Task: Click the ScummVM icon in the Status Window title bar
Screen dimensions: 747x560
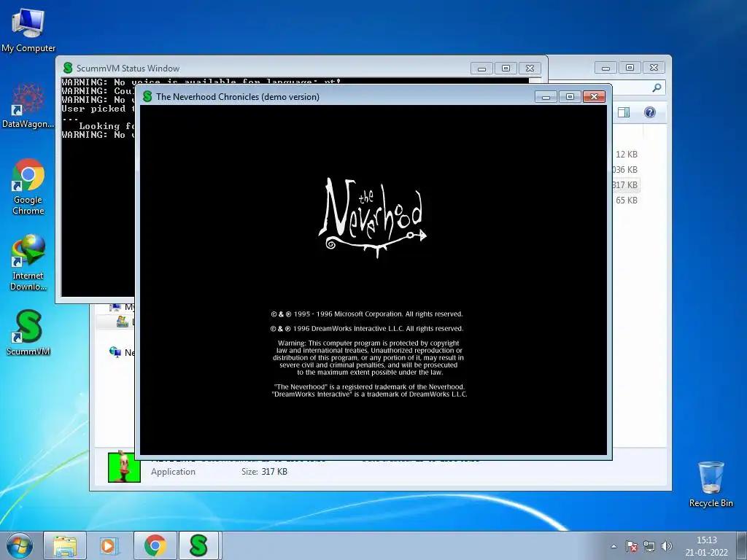Action: tap(68, 68)
